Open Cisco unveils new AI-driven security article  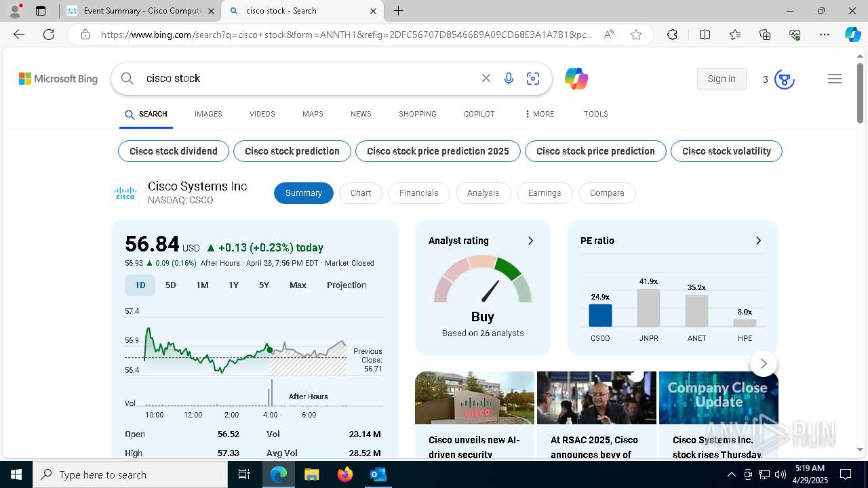click(475, 447)
